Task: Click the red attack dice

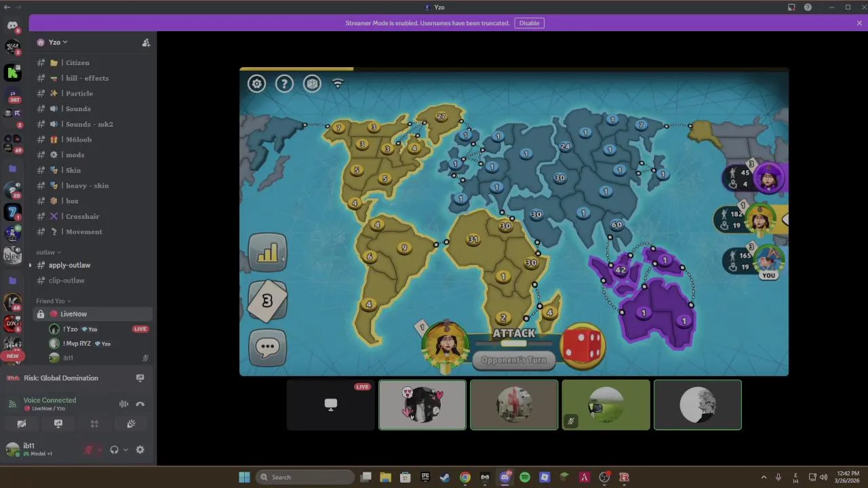Action: [583, 346]
